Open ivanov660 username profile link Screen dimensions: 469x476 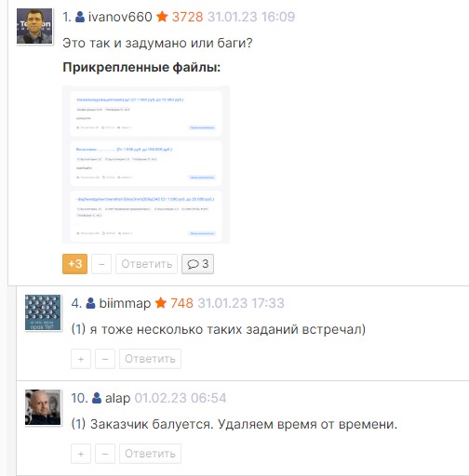(120, 17)
